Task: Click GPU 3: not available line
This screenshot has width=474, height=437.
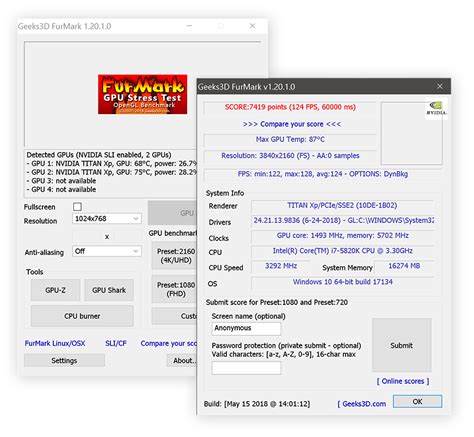Action: coord(61,181)
